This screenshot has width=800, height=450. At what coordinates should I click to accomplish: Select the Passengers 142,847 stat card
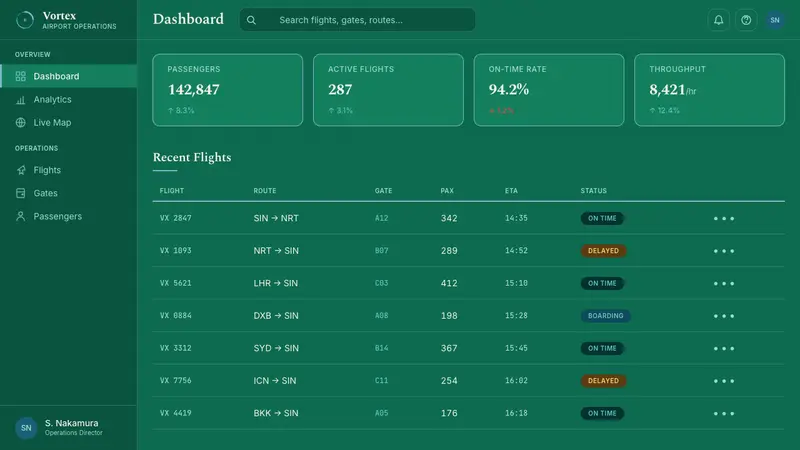pyautogui.click(x=228, y=90)
